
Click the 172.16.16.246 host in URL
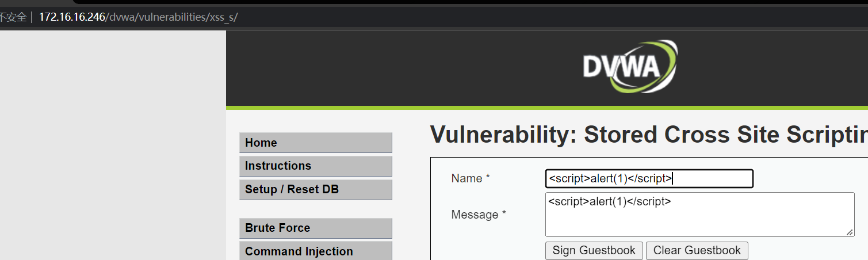(x=72, y=17)
